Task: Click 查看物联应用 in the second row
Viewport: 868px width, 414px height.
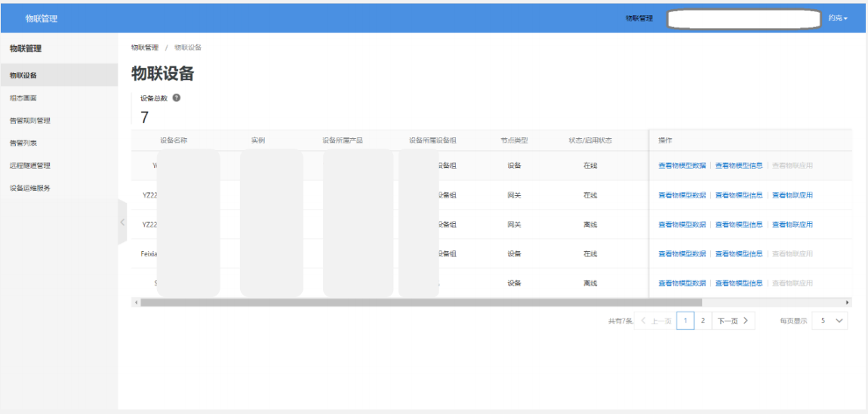Action: 792,195
